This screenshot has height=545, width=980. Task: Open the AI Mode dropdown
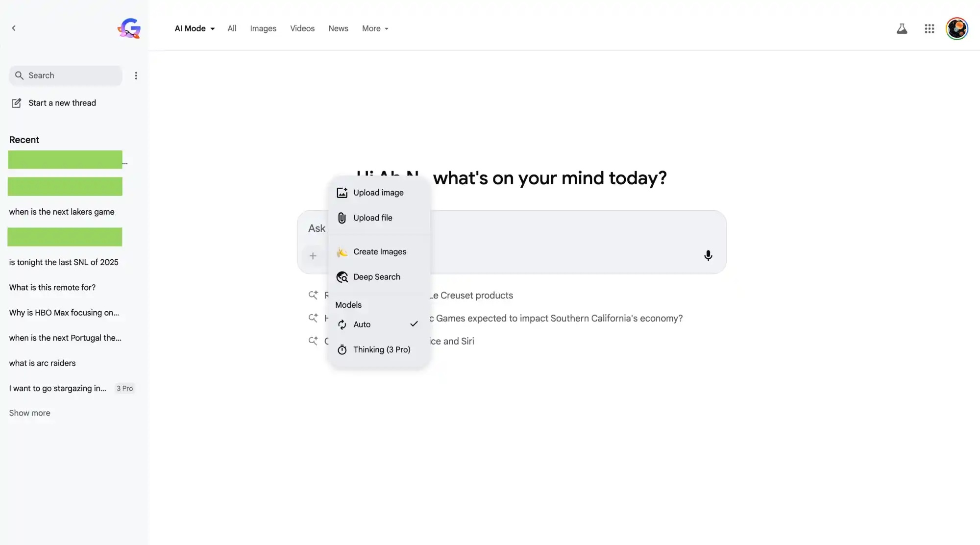coord(194,28)
